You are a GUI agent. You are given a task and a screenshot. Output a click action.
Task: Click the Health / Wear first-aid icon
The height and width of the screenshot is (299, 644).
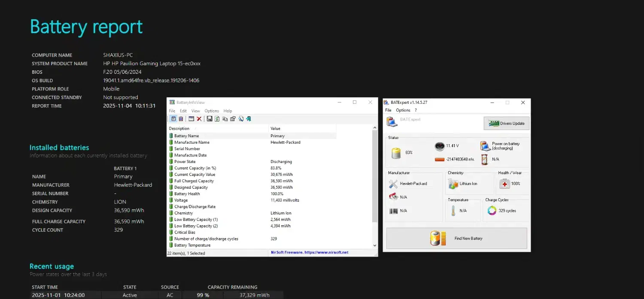pyautogui.click(x=505, y=184)
